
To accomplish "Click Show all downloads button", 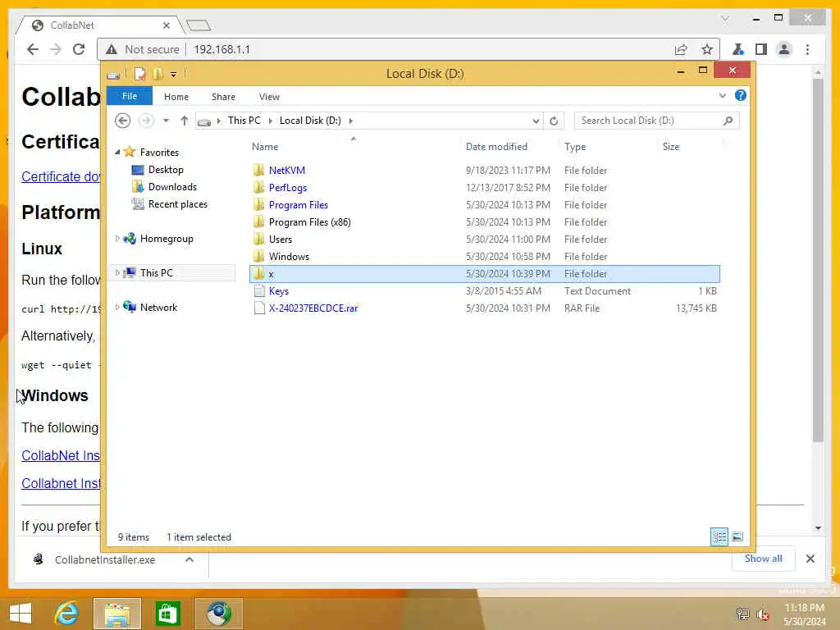I will point(764,559).
